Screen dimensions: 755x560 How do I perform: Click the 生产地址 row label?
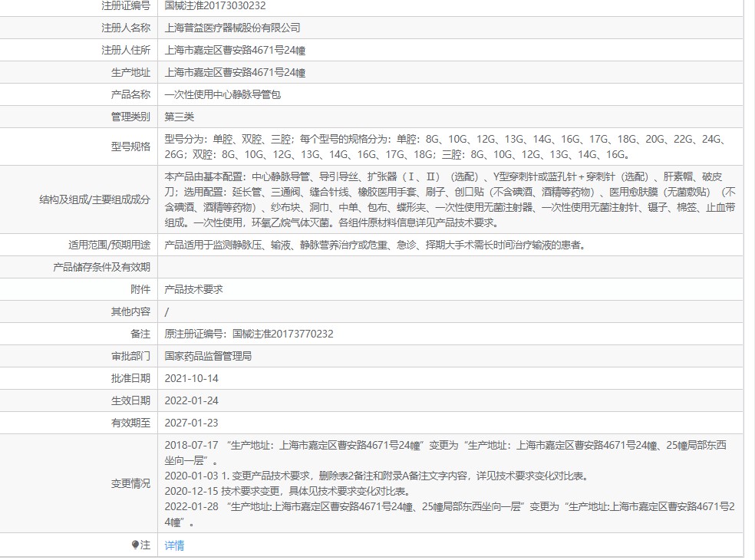click(x=130, y=72)
